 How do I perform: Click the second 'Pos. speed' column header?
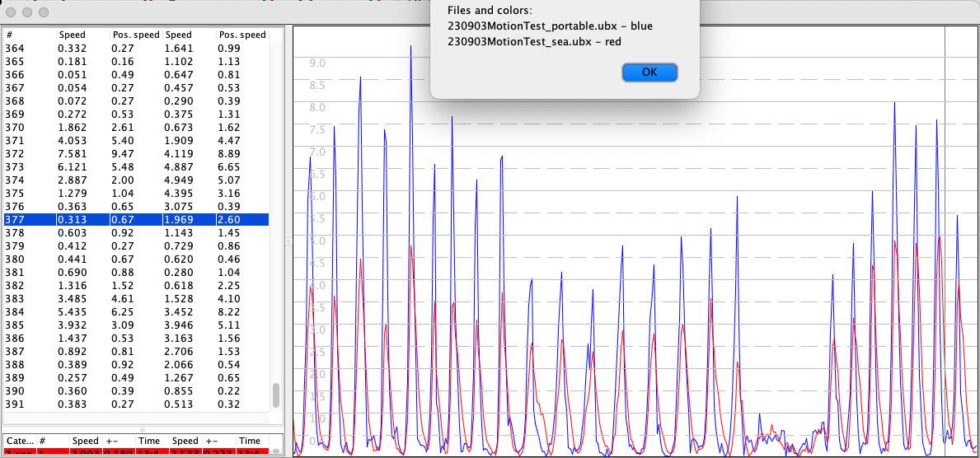(241, 35)
